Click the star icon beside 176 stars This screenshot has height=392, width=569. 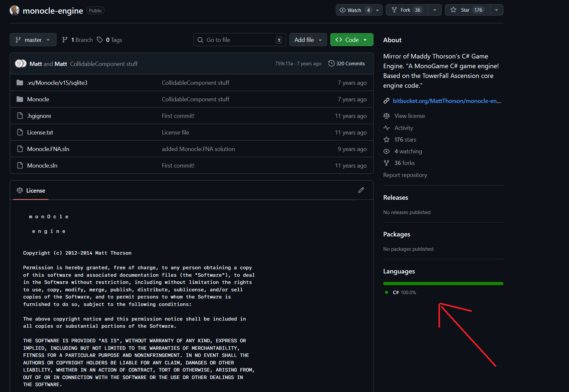pyautogui.click(x=386, y=140)
